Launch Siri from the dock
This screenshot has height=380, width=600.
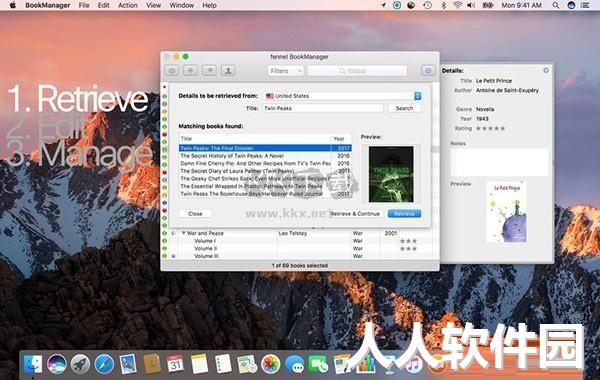57,364
